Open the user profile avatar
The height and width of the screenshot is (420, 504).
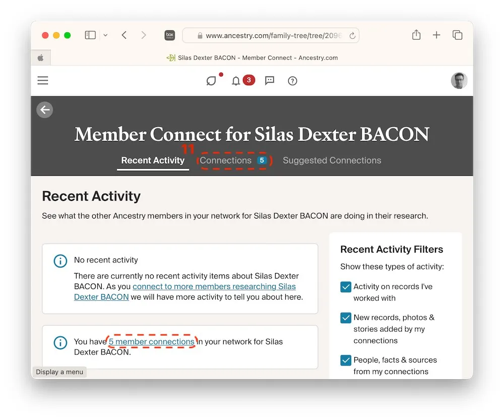point(459,81)
